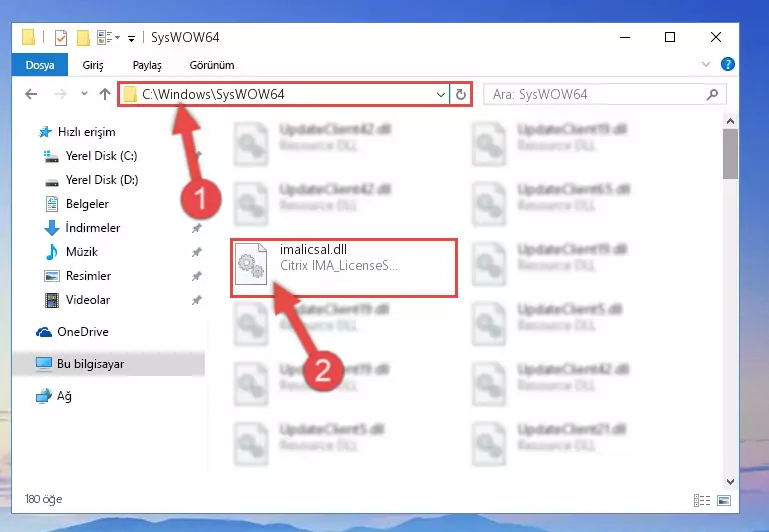Open recent locations dropdown arrow
The height and width of the screenshot is (532, 769).
tap(84, 93)
